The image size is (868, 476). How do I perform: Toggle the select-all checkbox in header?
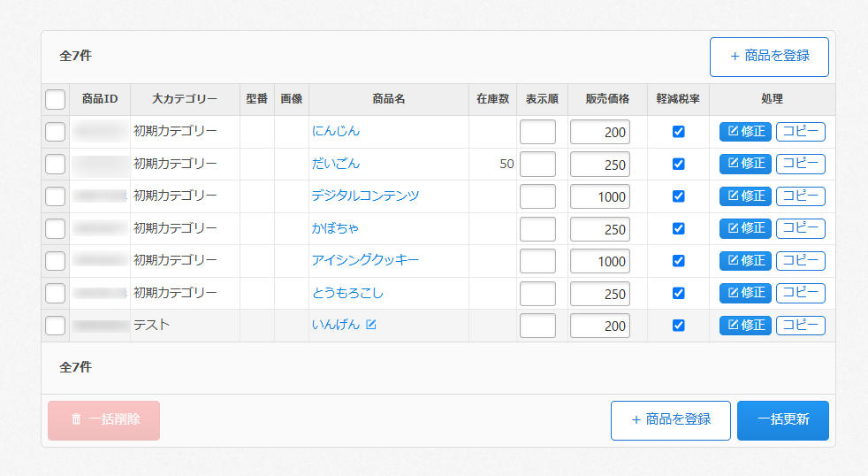55,99
